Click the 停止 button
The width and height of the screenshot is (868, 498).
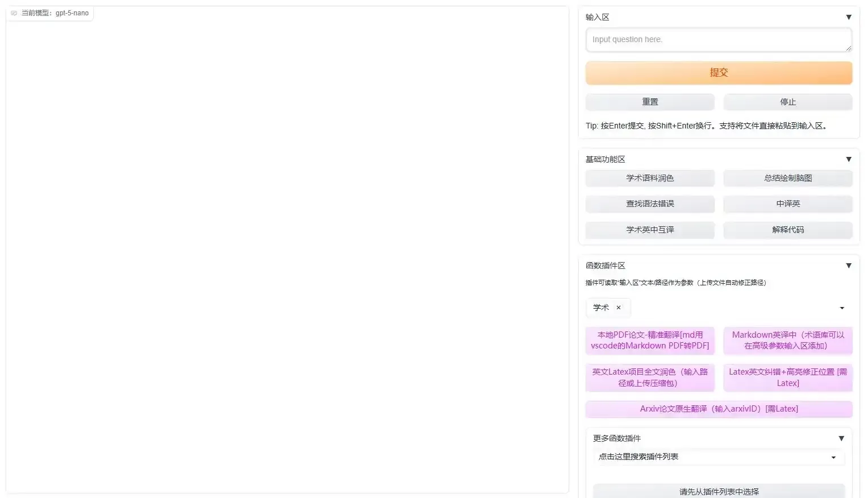pos(788,102)
